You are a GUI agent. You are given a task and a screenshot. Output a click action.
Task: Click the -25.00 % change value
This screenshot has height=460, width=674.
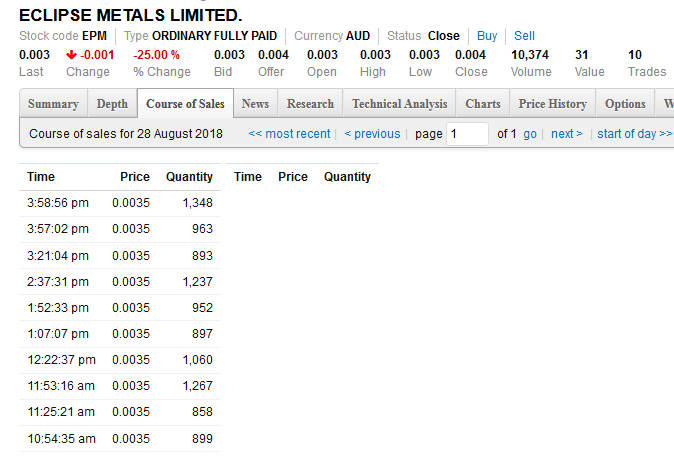point(156,55)
